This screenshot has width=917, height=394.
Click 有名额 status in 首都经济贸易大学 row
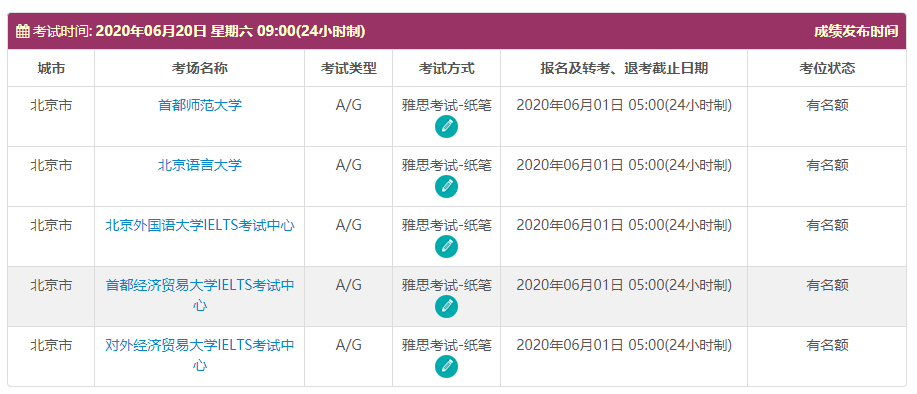coord(827,285)
